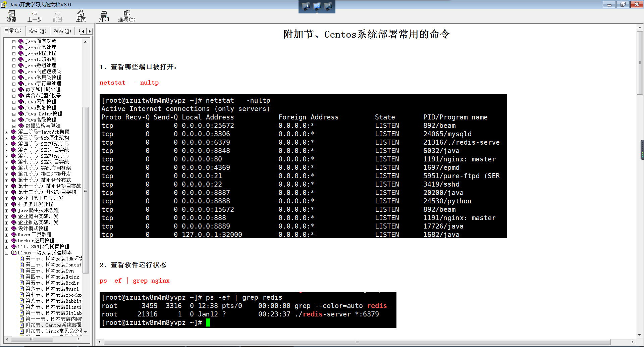Expand the 第二阶段-JavaWeb阶段 node
Screen dimensions: 644x347
6,132
